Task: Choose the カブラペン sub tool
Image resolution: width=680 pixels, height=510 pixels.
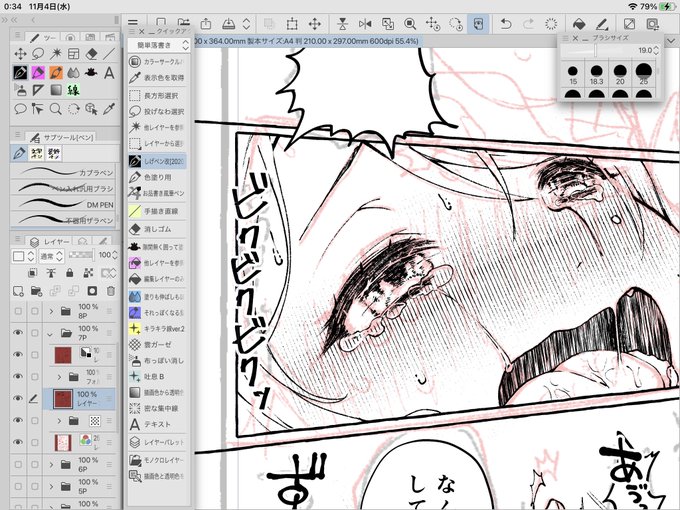Action: pos(64,172)
